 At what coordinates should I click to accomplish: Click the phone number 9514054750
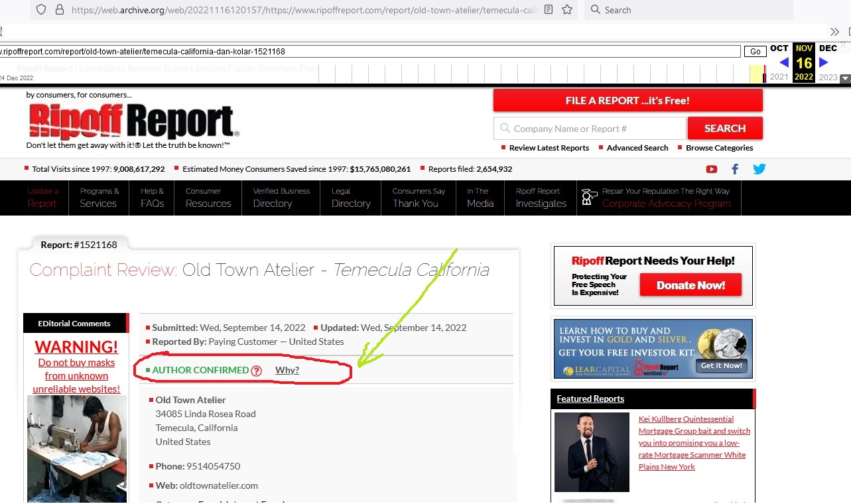point(213,466)
